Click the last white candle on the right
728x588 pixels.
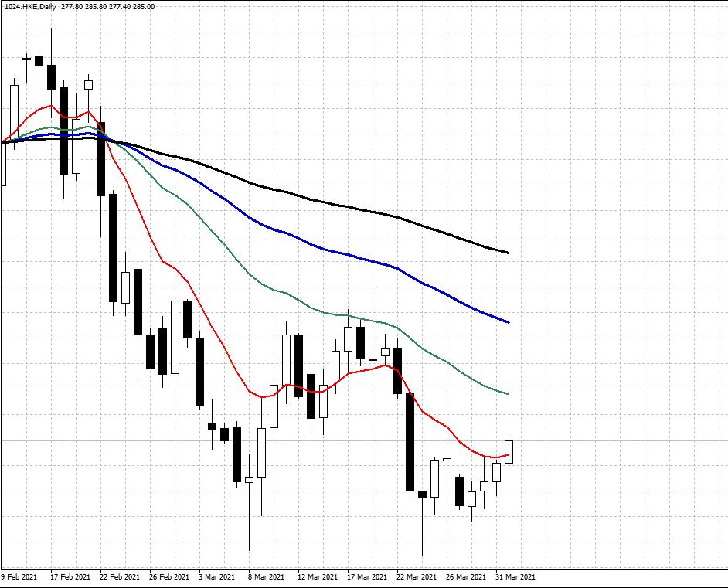(509, 451)
